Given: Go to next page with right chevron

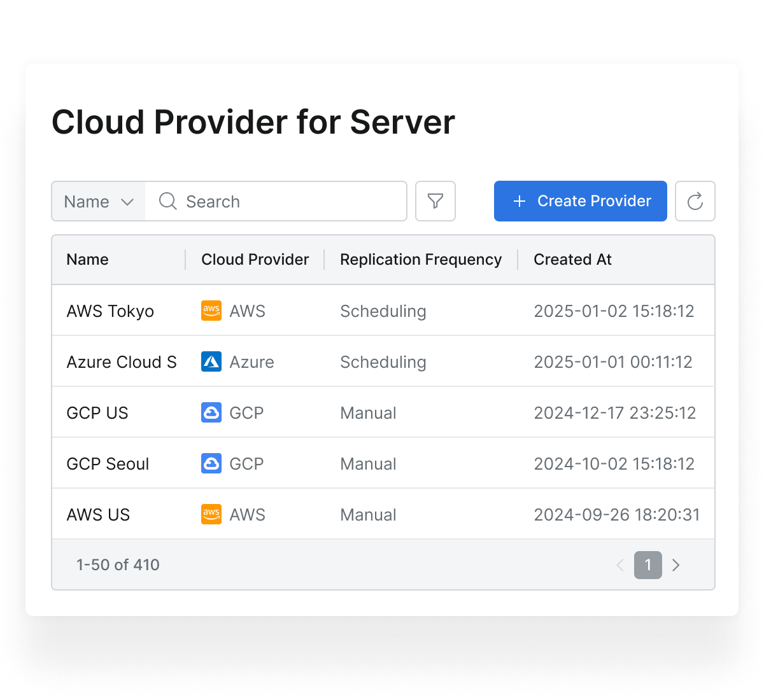Looking at the screenshot, I should (676, 565).
